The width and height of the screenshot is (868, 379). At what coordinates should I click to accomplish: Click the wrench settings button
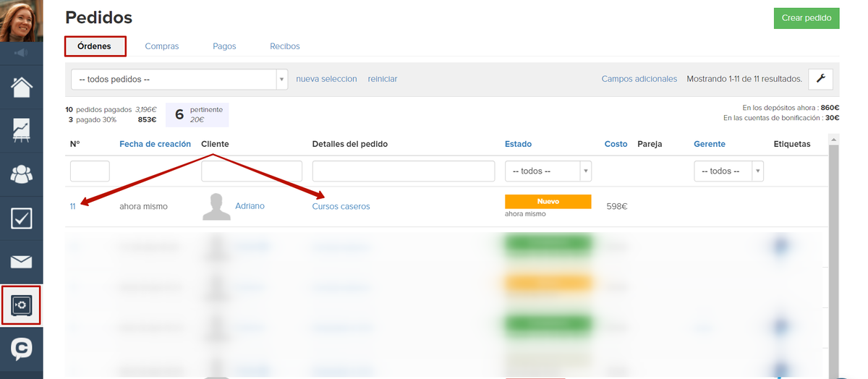(820, 79)
